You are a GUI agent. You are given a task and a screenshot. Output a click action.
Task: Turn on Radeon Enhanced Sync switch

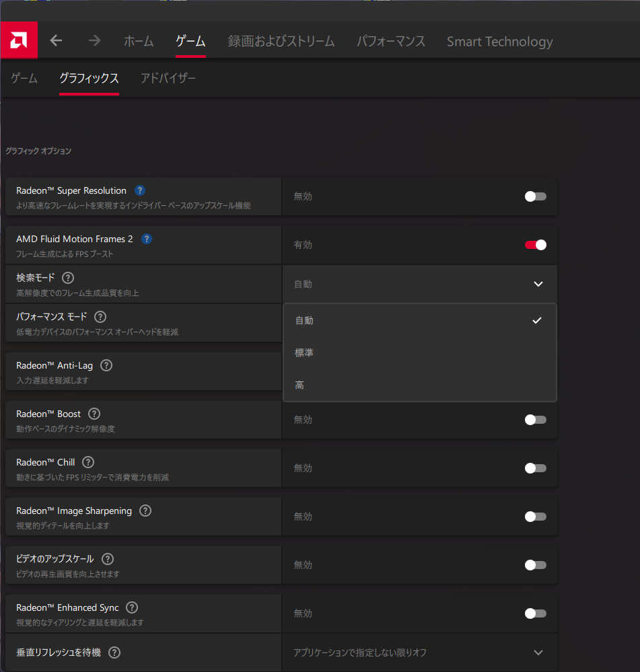click(x=536, y=613)
